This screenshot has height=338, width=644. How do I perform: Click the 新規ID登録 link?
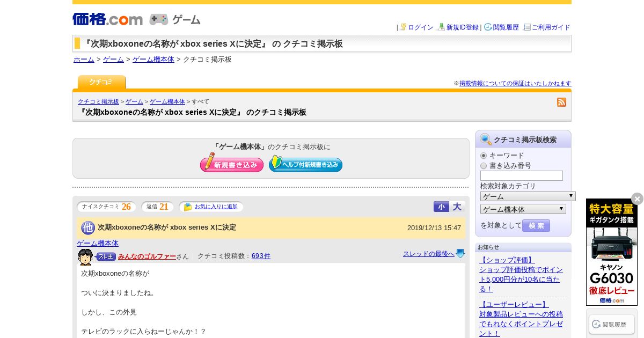(x=463, y=27)
